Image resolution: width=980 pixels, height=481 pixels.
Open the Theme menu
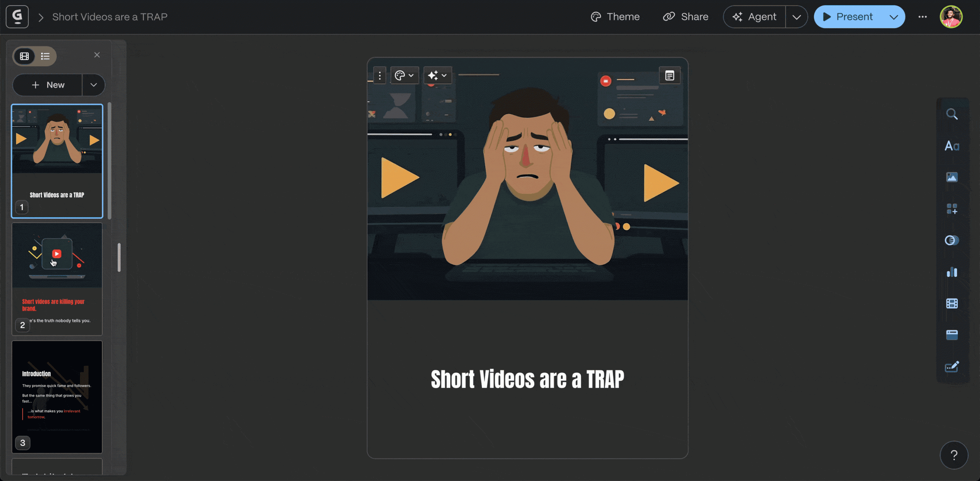tap(615, 17)
